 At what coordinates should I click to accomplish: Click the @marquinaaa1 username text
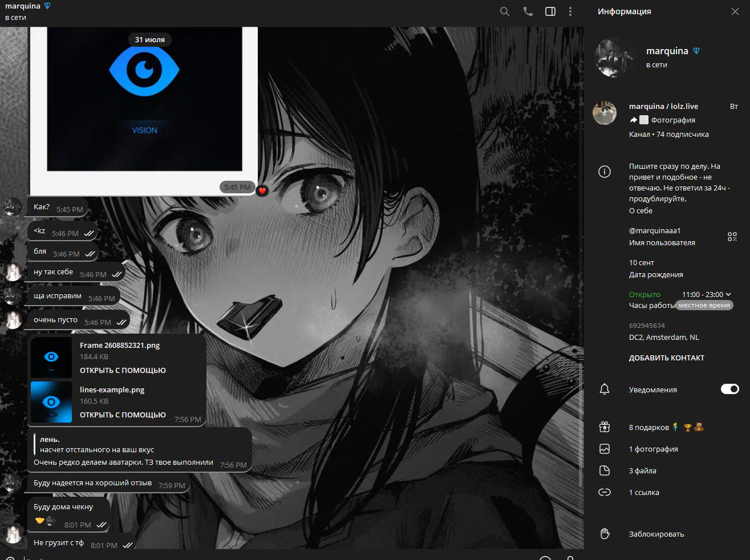[x=655, y=230]
